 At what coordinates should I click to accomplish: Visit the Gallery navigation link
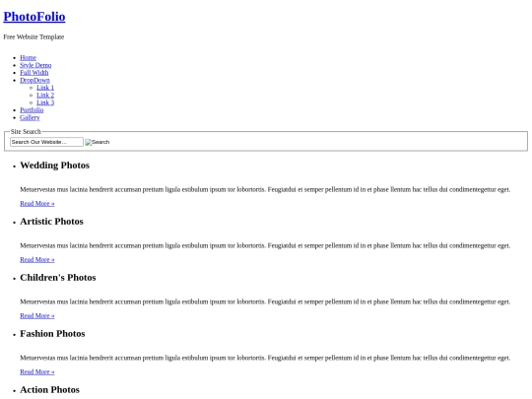(30, 117)
